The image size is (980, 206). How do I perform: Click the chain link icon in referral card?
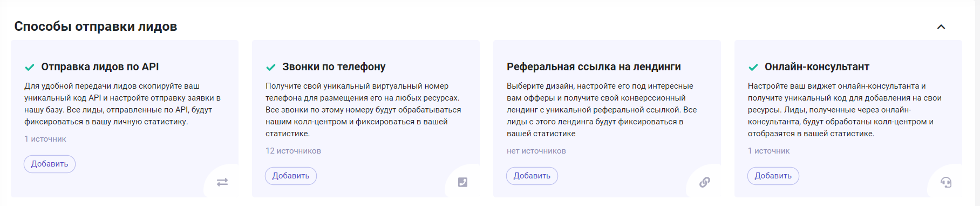click(x=704, y=182)
